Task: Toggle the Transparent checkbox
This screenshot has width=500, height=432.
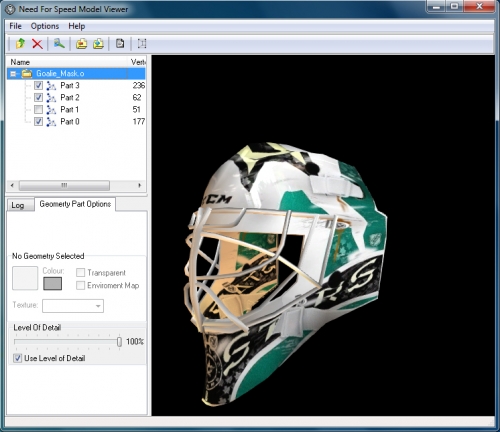Action: [x=80, y=273]
